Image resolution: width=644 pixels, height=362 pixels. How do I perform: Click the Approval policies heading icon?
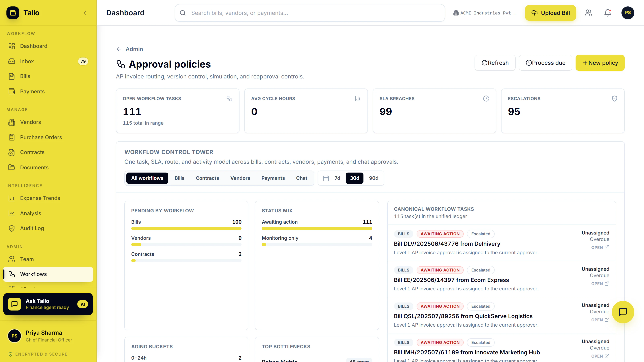click(x=121, y=64)
